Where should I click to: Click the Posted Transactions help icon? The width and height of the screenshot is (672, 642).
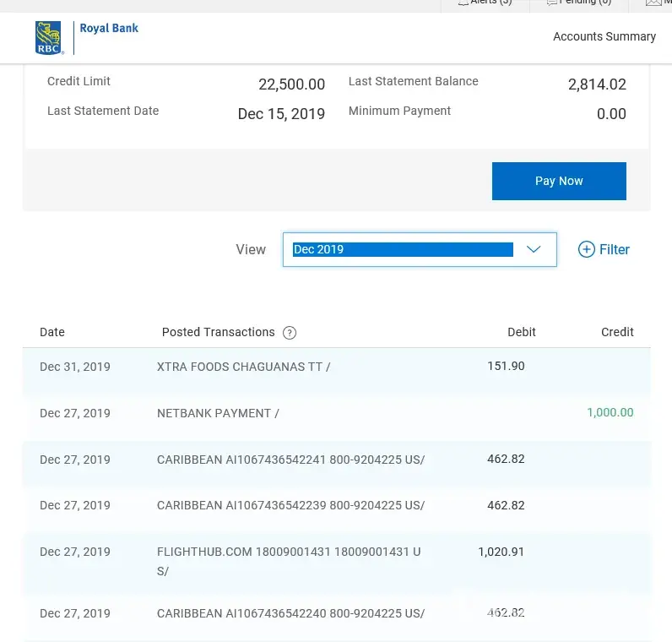[290, 333]
